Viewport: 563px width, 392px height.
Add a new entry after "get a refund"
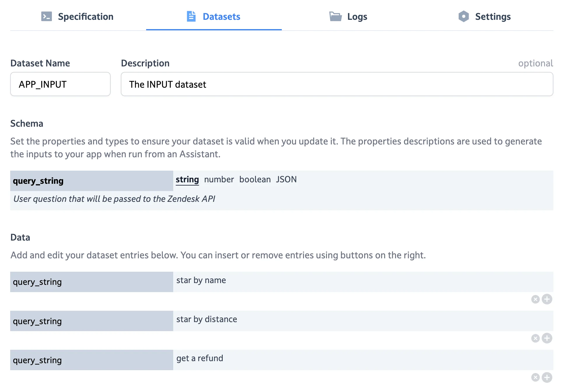(547, 377)
